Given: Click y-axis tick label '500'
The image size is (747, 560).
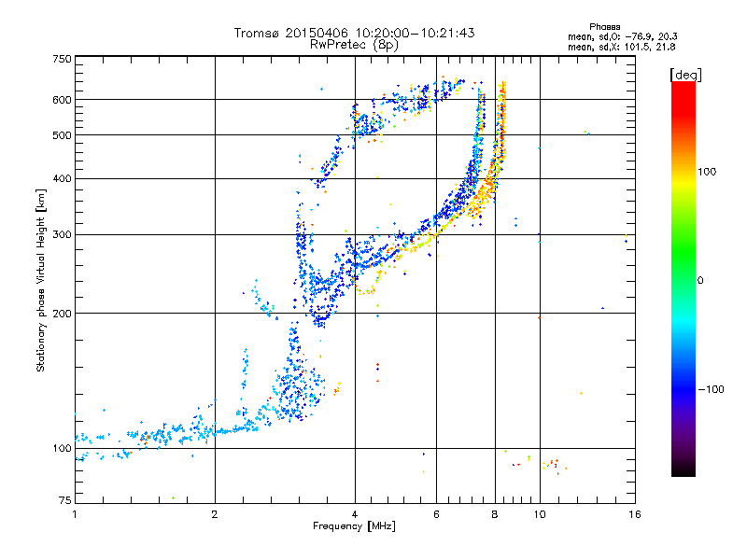Looking at the screenshot, I should (x=62, y=135).
